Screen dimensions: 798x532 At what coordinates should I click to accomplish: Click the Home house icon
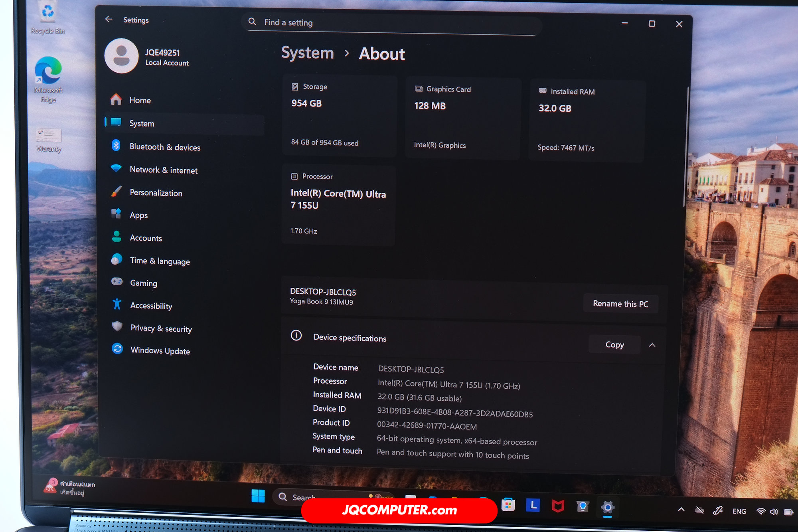click(x=116, y=99)
